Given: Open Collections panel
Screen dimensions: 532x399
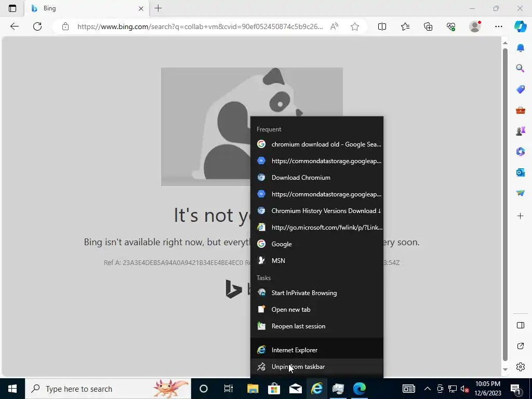Looking at the screenshot, I should pyautogui.click(x=428, y=26).
